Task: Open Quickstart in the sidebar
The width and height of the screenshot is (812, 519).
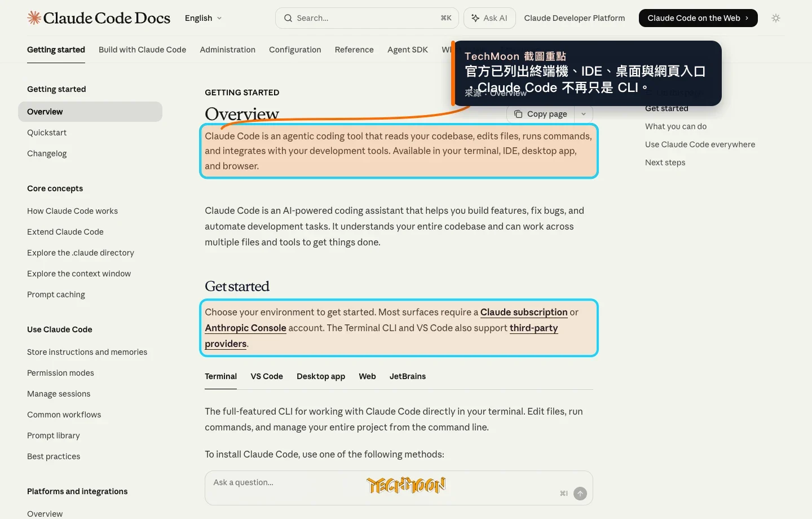Action: coord(47,133)
